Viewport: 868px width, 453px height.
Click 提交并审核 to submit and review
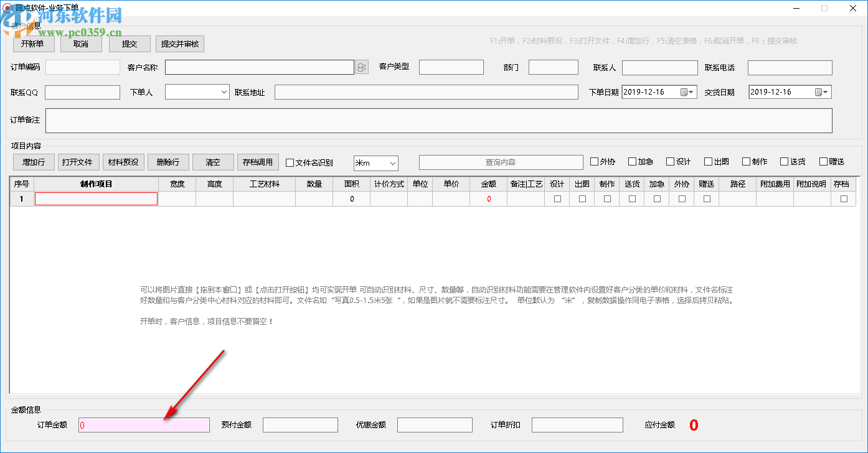179,44
